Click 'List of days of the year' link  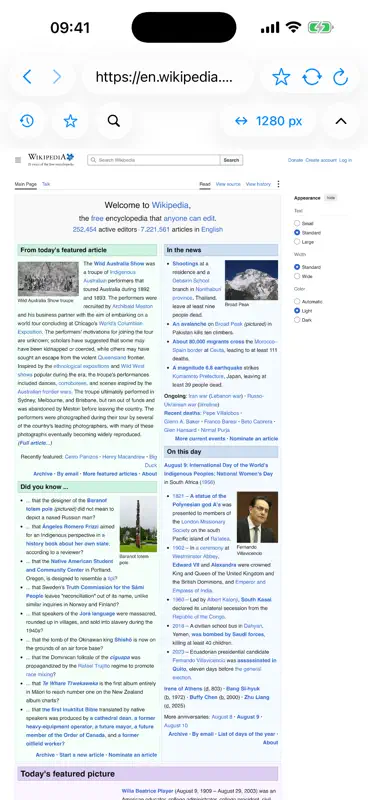(x=246, y=734)
